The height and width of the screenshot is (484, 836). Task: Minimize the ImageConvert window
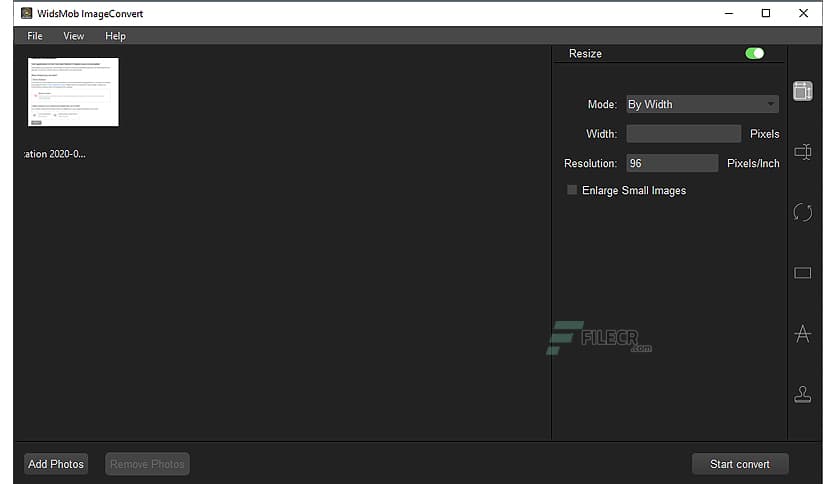(729, 13)
